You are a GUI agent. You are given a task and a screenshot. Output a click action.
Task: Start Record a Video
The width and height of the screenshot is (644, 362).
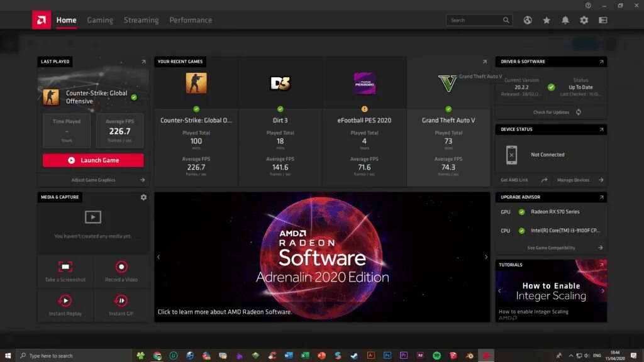point(121,271)
